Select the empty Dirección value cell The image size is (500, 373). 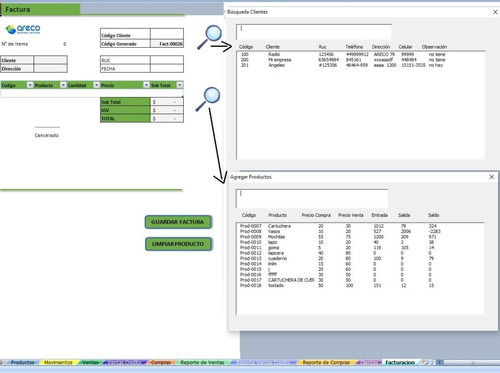(x=50, y=68)
